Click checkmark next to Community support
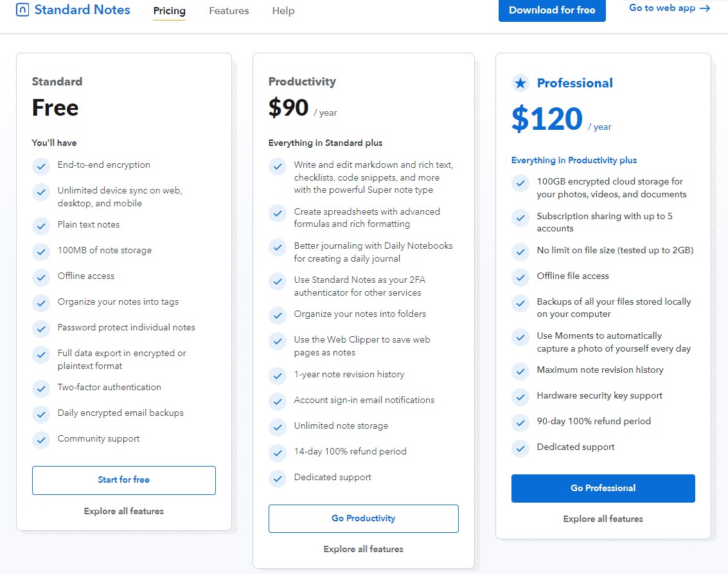This screenshot has width=728, height=574. (x=41, y=440)
